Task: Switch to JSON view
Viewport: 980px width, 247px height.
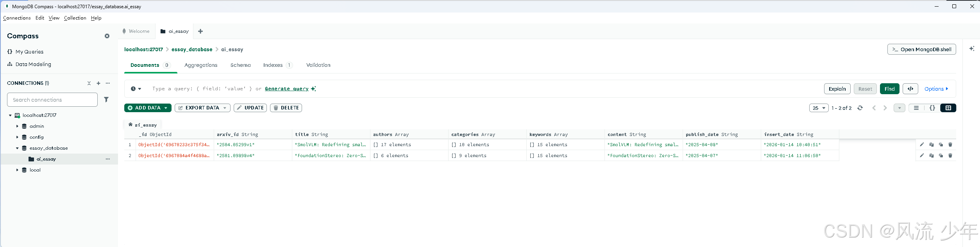Action: pyautogui.click(x=932, y=108)
